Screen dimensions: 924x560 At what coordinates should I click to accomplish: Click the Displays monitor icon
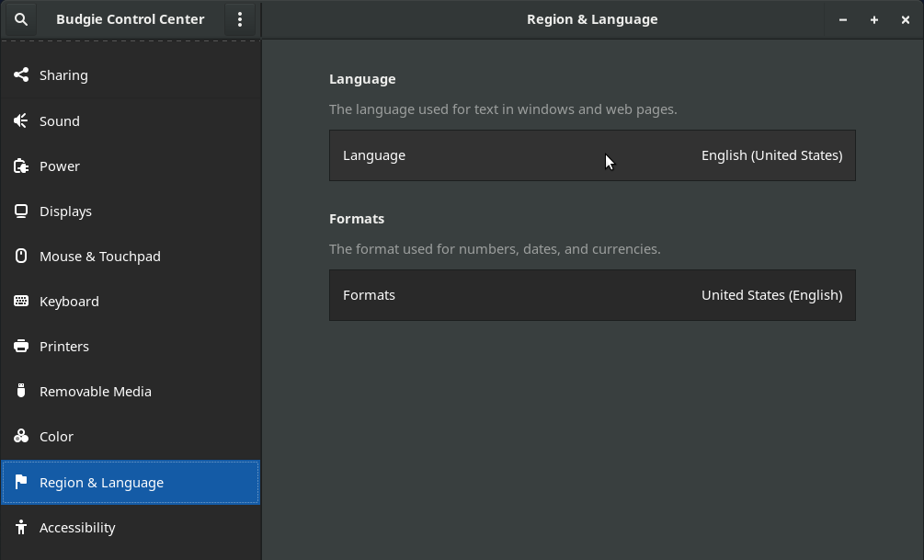point(21,211)
